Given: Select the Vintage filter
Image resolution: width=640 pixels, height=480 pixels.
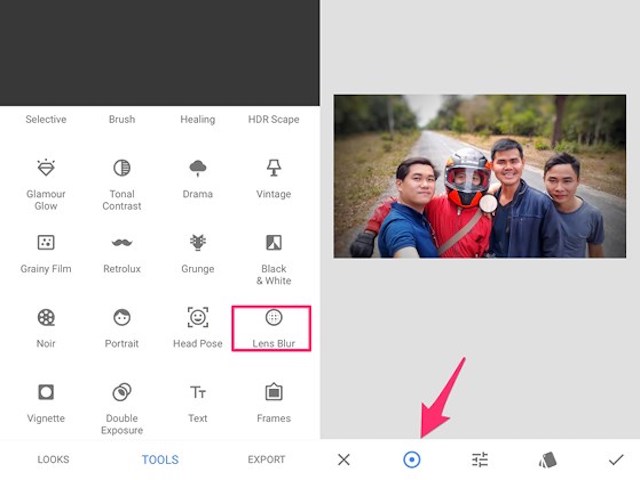Looking at the screenshot, I should click(273, 177).
